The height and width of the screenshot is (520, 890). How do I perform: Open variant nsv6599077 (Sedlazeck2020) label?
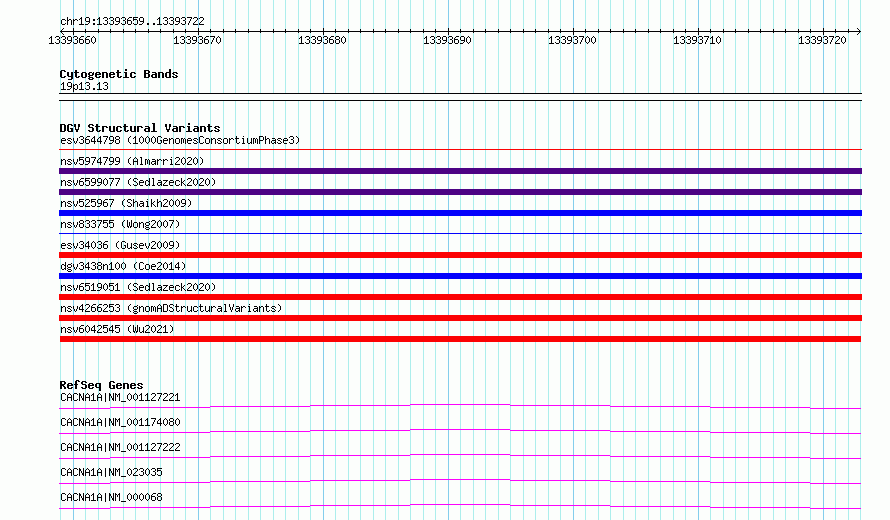pos(138,182)
